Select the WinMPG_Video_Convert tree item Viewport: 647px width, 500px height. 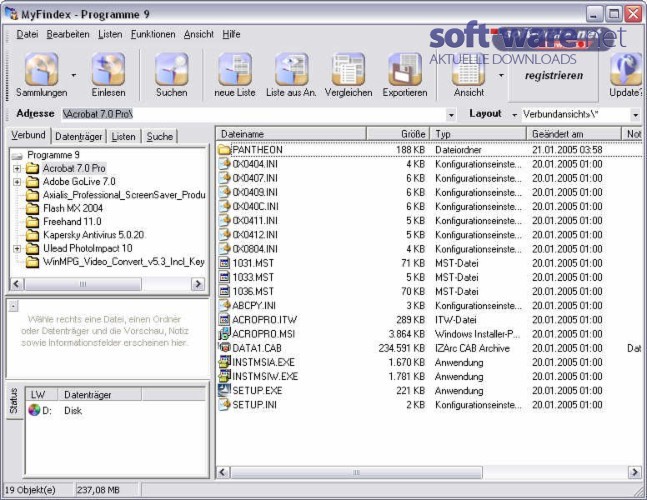tap(124, 262)
